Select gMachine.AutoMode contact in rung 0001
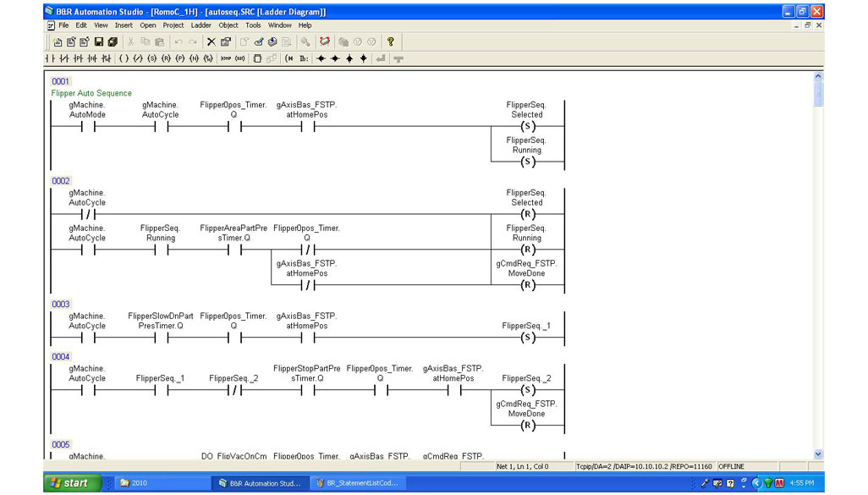The width and height of the screenshot is (868, 495). (x=88, y=128)
